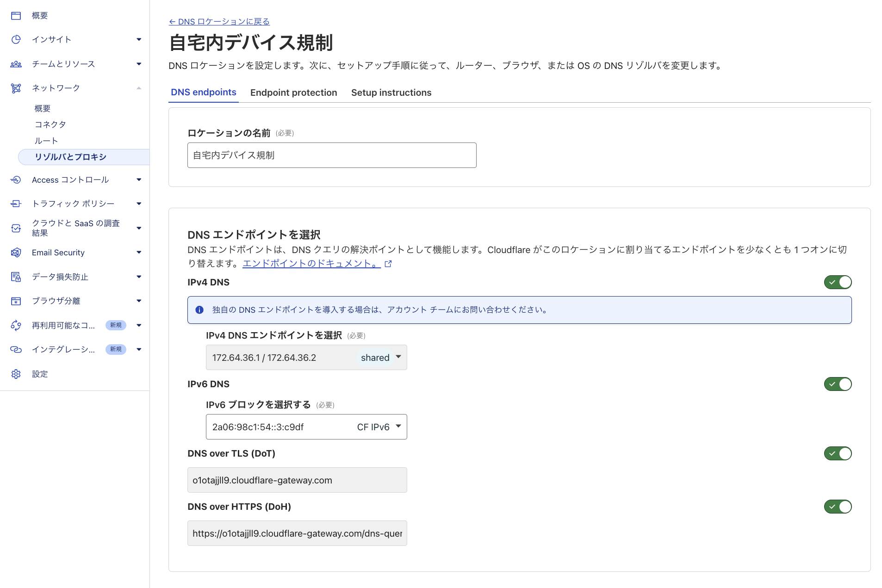882x588 pixels.
Task: Turn off the IPv6 DNS toggle
Action: point(838,384)
